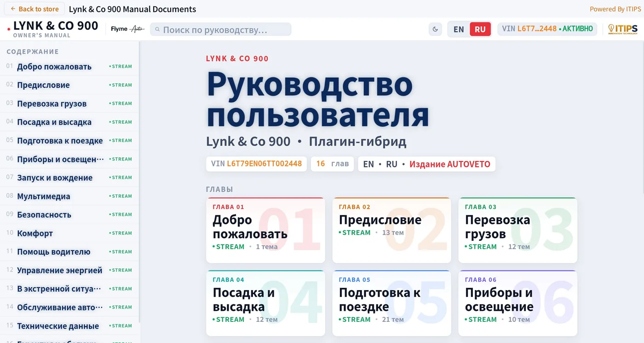Open sidebar chapter Обслуживание автомобиля
The height and width of the screenshot is (343, 644).
point(69,307)
